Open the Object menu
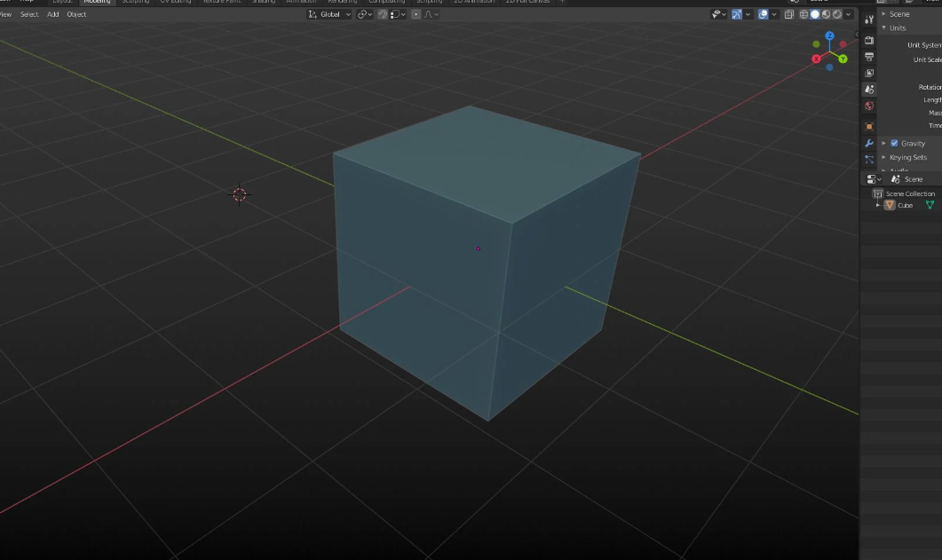This screenshot has height=560, width=942. pos(76,14)
